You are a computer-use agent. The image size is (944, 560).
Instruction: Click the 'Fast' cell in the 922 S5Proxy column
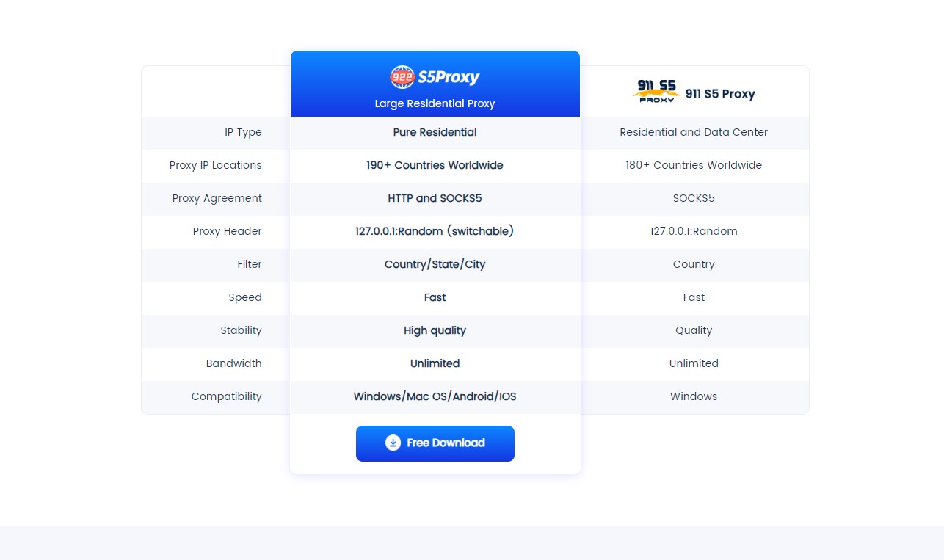pyautogui.click(x=435, y=297)
